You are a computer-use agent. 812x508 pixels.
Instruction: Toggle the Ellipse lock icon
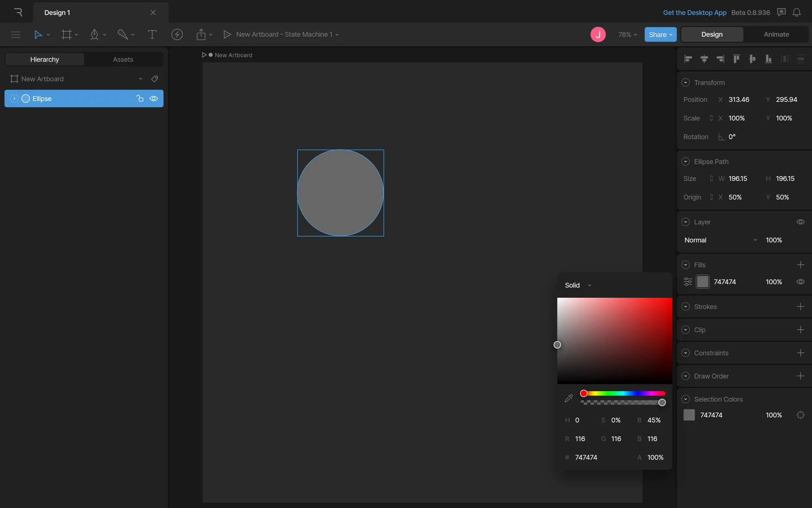point(140,99)
